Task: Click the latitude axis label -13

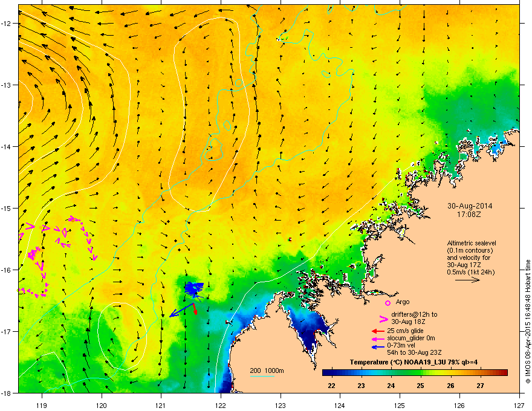Action: pyautogui.click(x=7, y=85)
